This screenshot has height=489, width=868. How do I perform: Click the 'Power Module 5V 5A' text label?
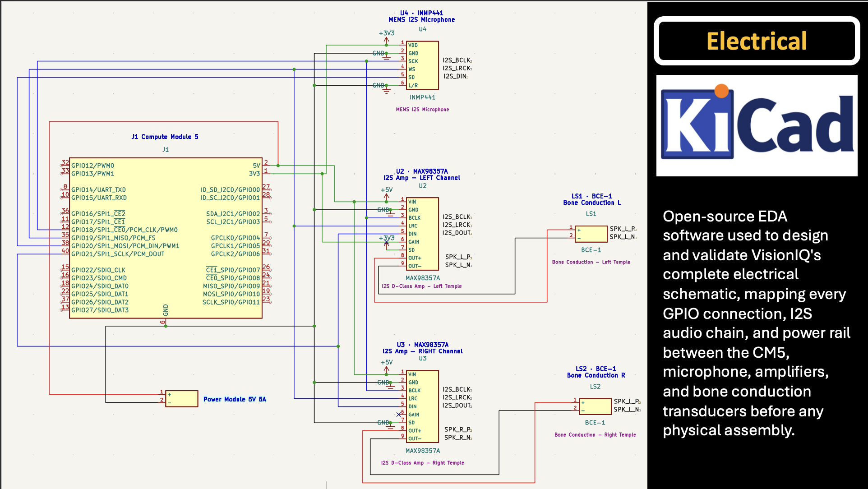tap(235, 399)
